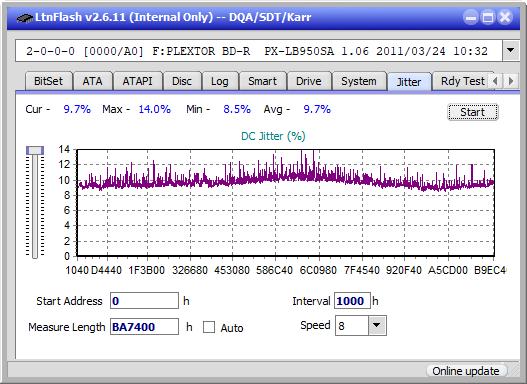Click the vertical slider track below the thumb

pyautogui.click(x=35, y=207)
